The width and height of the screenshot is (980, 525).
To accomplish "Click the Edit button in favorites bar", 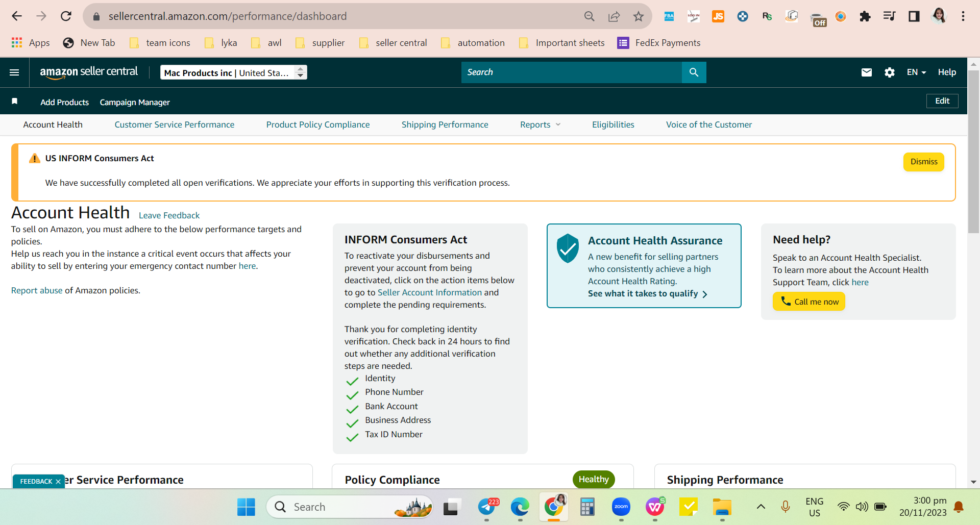I will [x=942, y=101].
